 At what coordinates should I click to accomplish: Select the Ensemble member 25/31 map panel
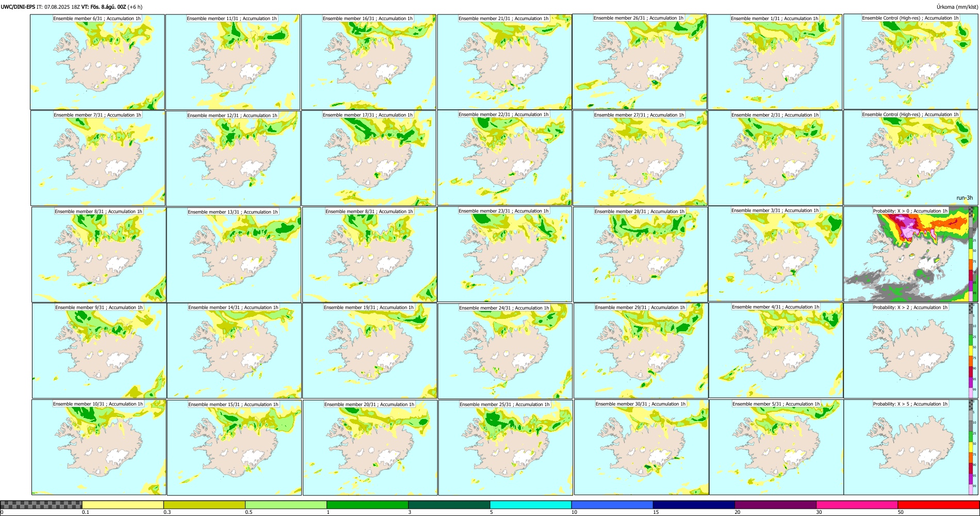[x=505, y=447]
